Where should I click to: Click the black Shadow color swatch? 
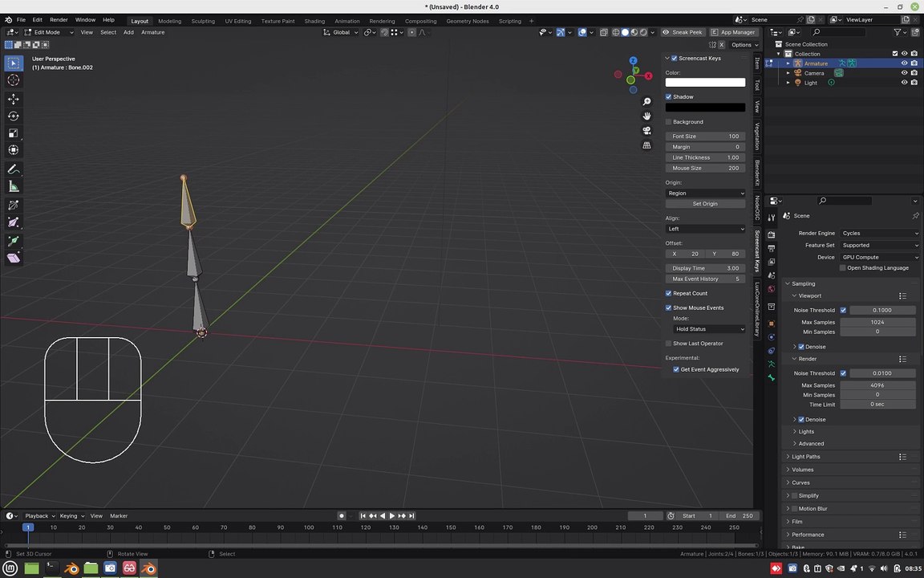(705, 108)
